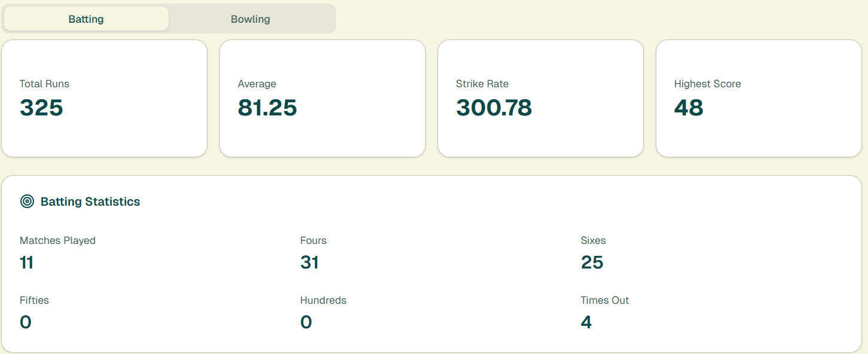This screenshot has height=354, width=868.
Task: Click the Matches Played count
Action: pyautogui.click(x=26, y=262)
